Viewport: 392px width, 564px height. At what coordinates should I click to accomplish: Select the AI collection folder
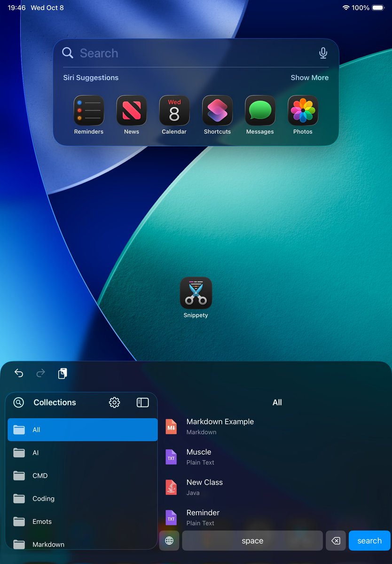[82, 453]
